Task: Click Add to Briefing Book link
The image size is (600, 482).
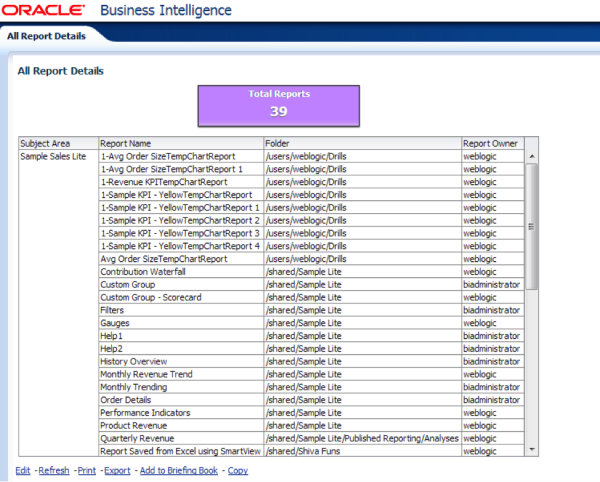Action: tap(178, 470)
